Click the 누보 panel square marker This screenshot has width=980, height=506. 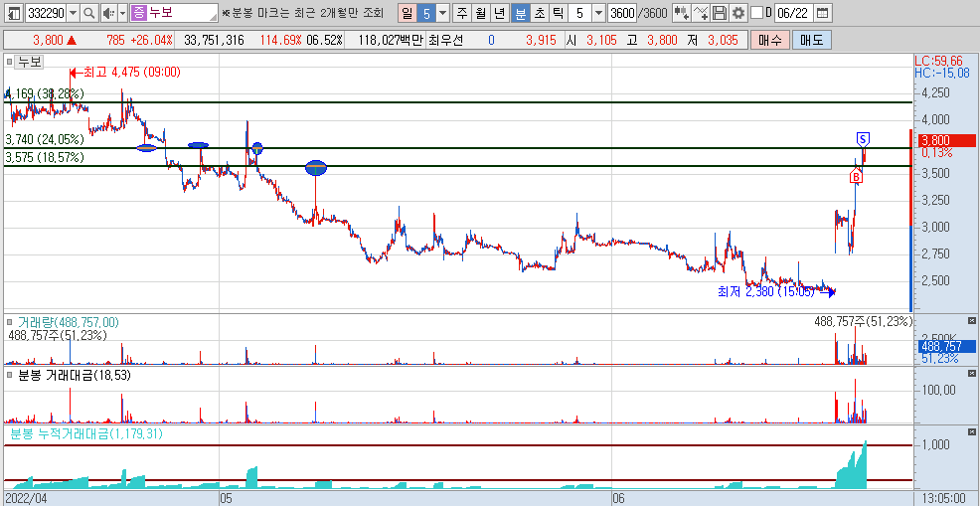[x=9, y=62]
